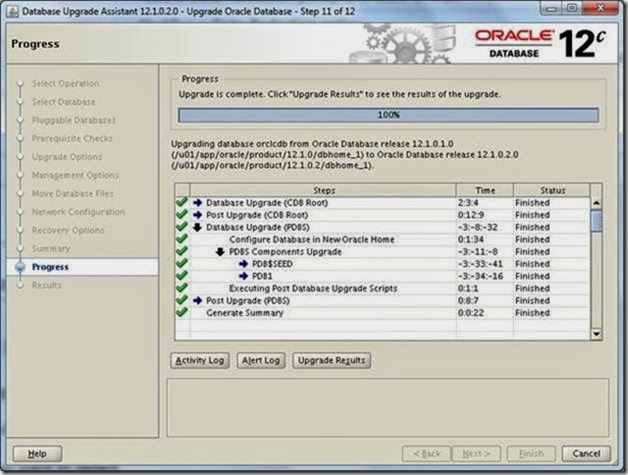
Task: Expand the Database Upgrade (CDB Root) step arrow
Action: 197,203
